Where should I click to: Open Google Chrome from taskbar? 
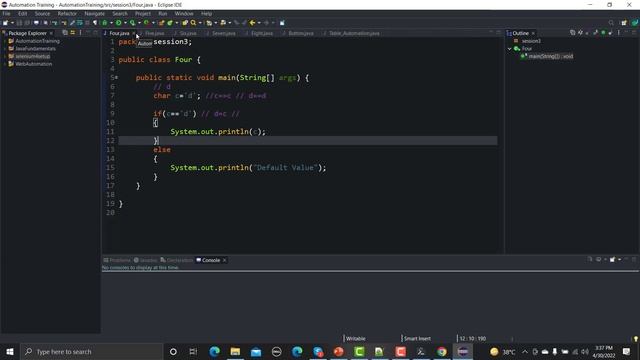pyautogui.click(x=442, y=351)
